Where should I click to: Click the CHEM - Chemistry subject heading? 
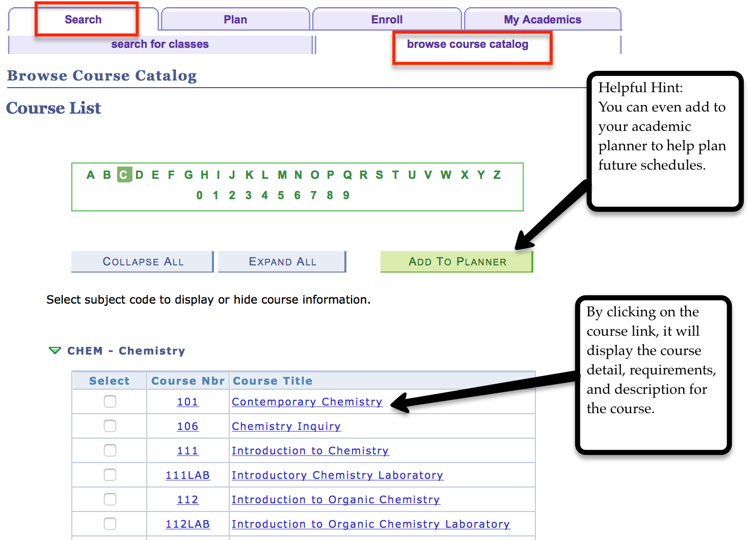pyautogui.click(x=126, y=351)
